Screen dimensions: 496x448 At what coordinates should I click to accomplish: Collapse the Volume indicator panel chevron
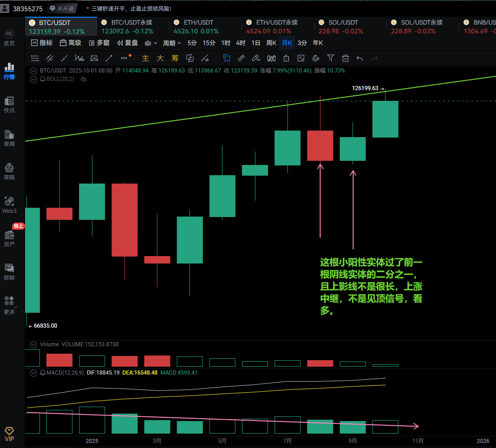[x=33, y=344]
